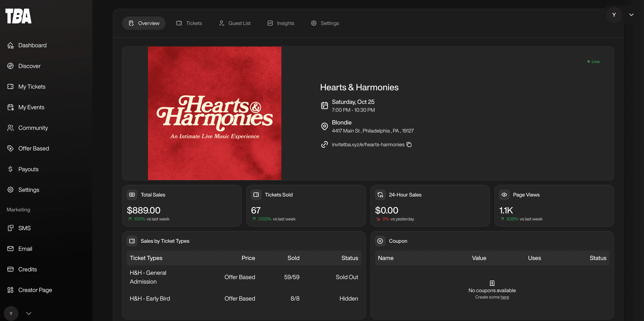Viewport: 644px width, 321px height.
Task: Click the 59/59 sold cell
Action: (292, 277)
